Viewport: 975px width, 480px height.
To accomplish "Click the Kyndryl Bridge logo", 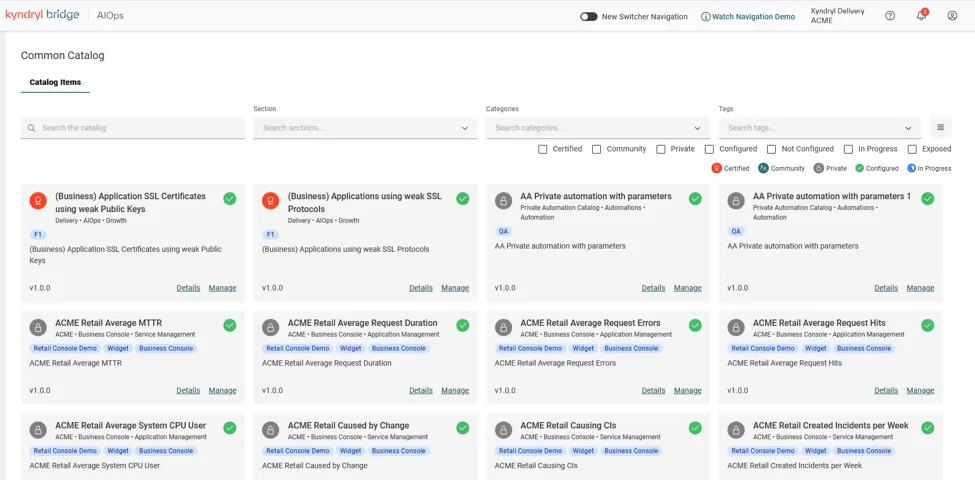I will [42, 15].
